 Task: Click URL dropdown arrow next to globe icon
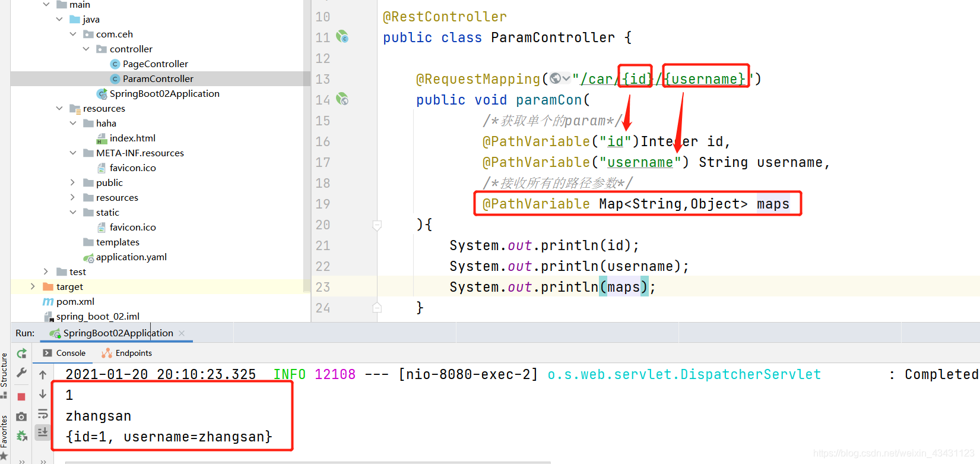coord(566,78)
